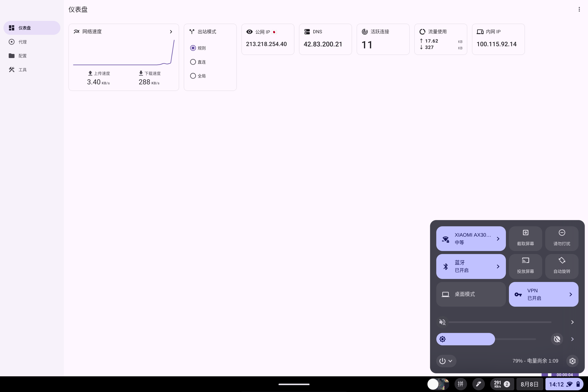
Task: Open settings via the gear icon
Action: [x=572, y=361]
